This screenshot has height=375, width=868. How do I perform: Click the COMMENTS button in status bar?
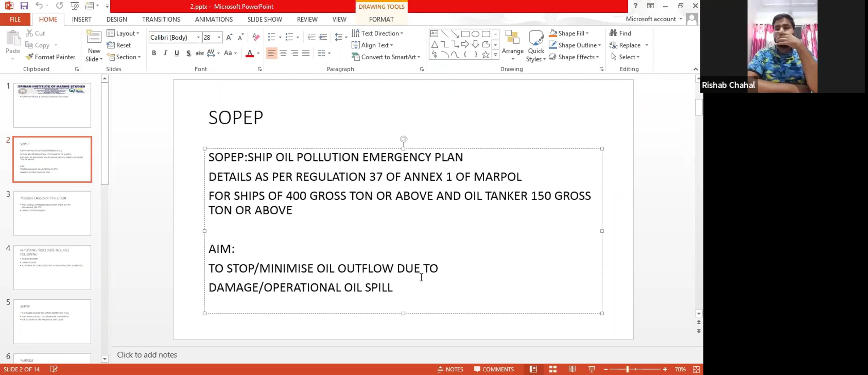tap(494, 369)
